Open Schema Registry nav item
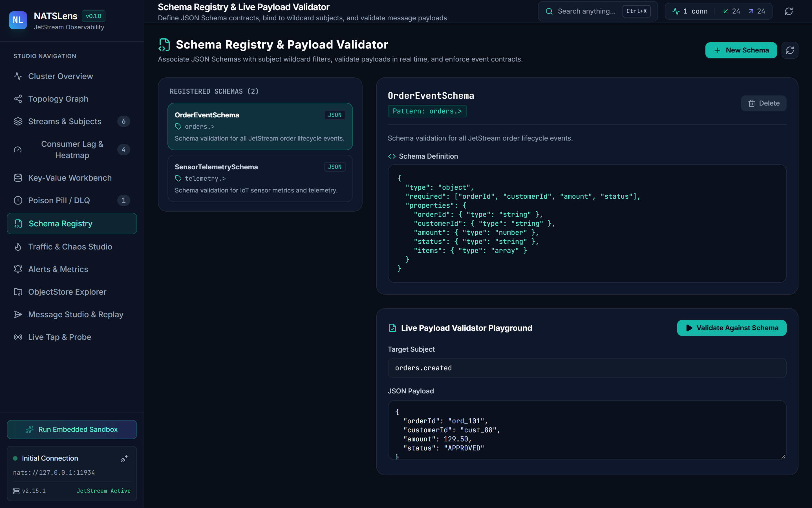Screen dimensions: 812x508 (72, 224)
